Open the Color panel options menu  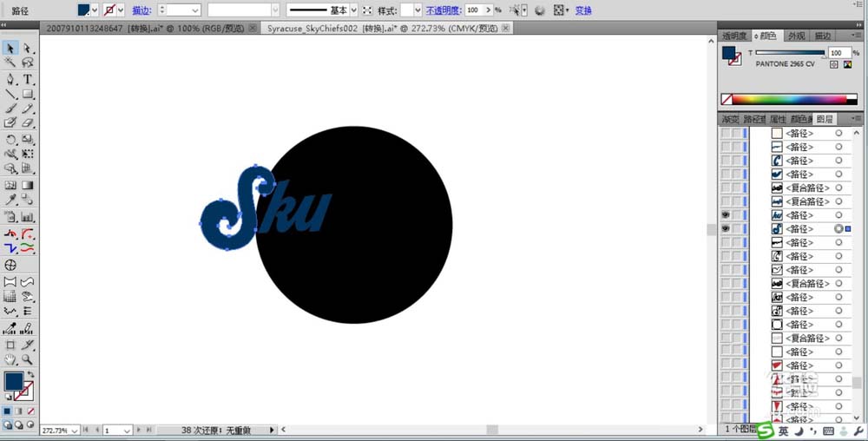tap(857, 35)
